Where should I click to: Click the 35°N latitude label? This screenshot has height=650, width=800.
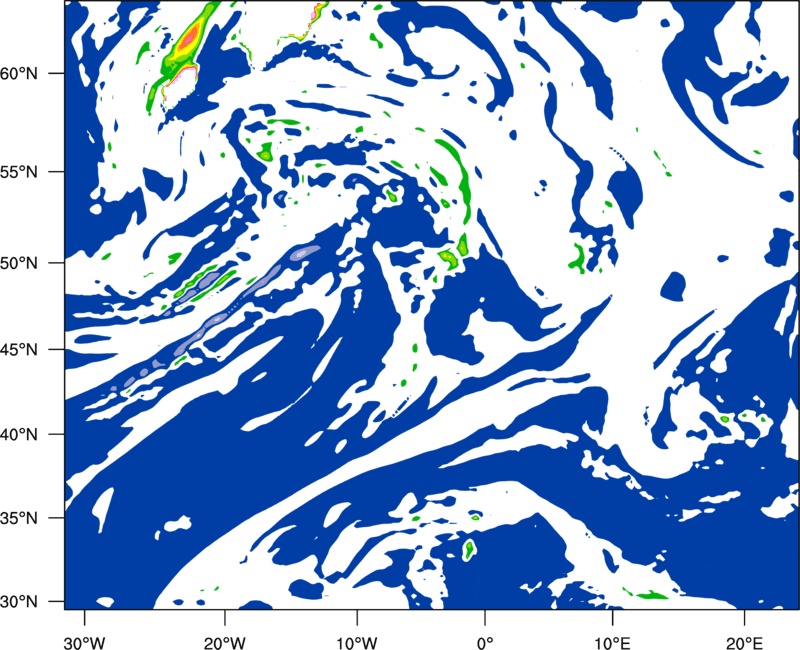(x=19, y=518)
